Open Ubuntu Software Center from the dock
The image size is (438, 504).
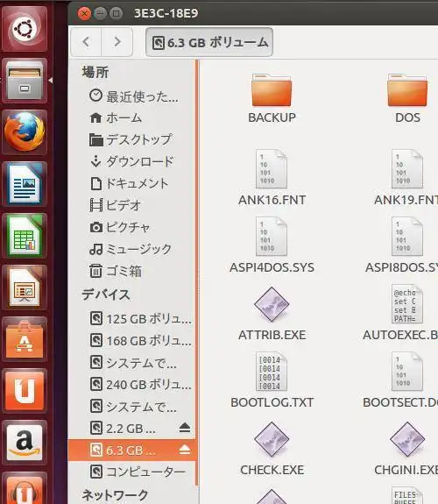[25, 339]
